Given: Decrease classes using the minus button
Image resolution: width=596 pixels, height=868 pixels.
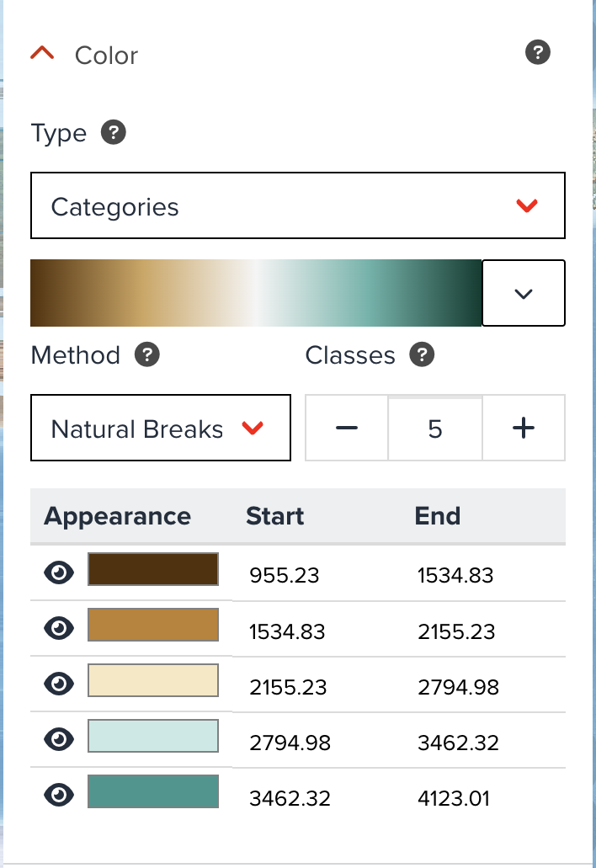Looking at the screenshot, I should pos(346,428).
